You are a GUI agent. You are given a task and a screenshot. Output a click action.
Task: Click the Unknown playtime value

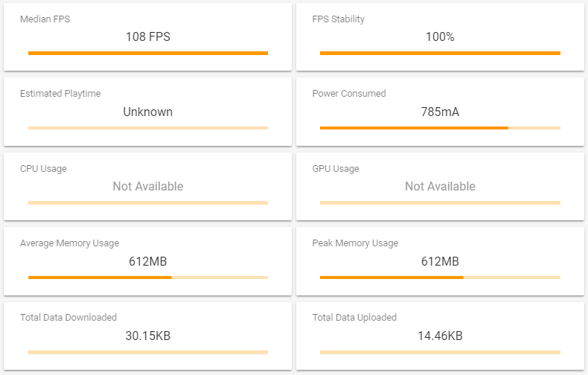[148, 112]
